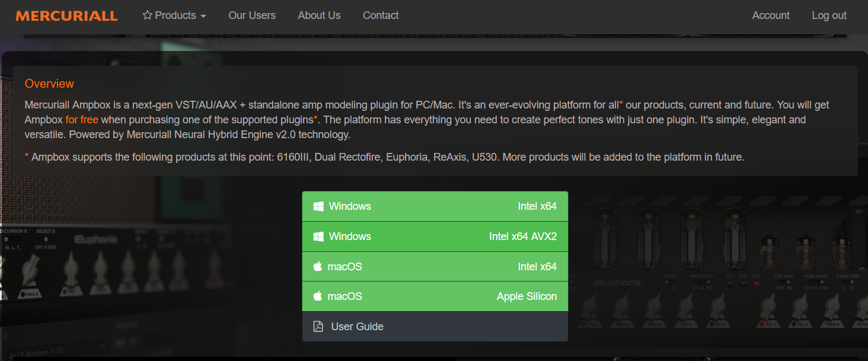Screen dimensions: 868x361
Task: Open the Our Users page
Action: (252, 15)
